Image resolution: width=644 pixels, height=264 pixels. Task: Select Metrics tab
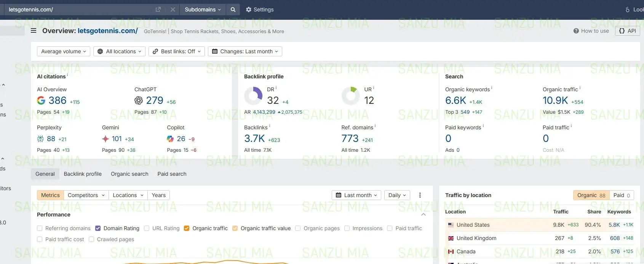(50, 195)
